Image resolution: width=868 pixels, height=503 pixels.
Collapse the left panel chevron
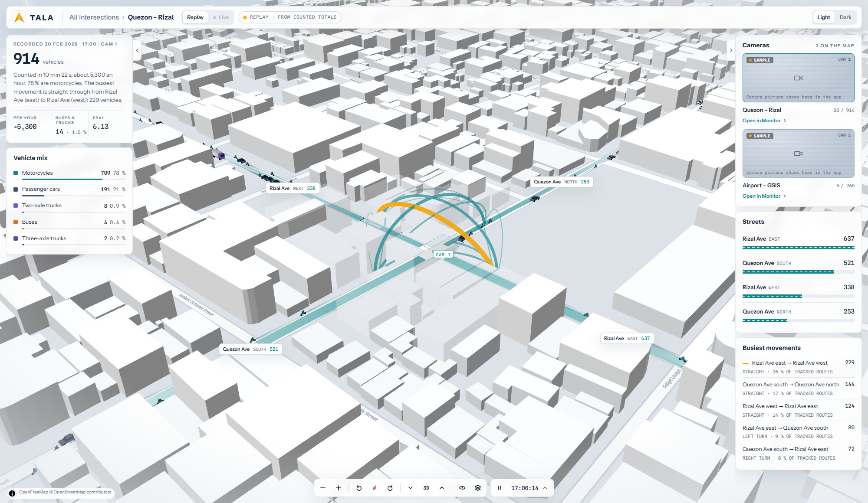[137, 50]
